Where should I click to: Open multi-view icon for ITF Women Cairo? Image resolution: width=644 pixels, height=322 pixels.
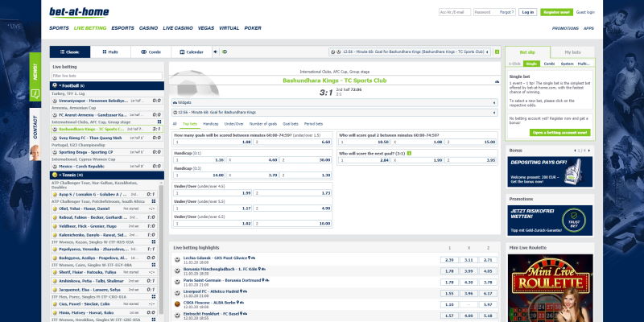tap(154, 265)
